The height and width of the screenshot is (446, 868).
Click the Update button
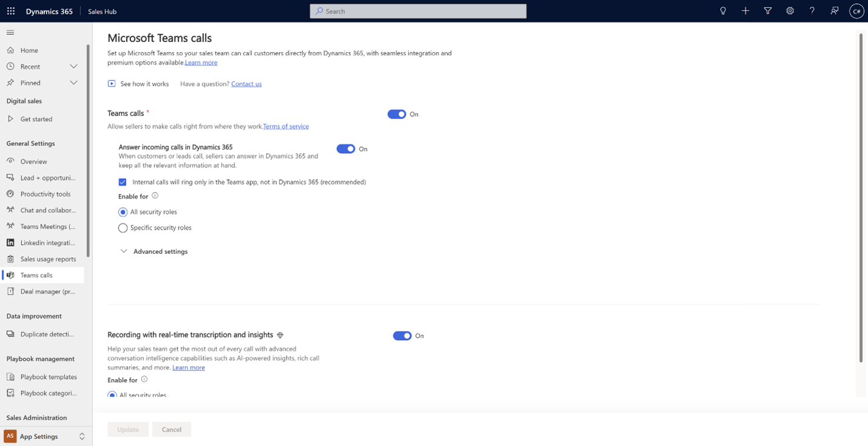128,430
